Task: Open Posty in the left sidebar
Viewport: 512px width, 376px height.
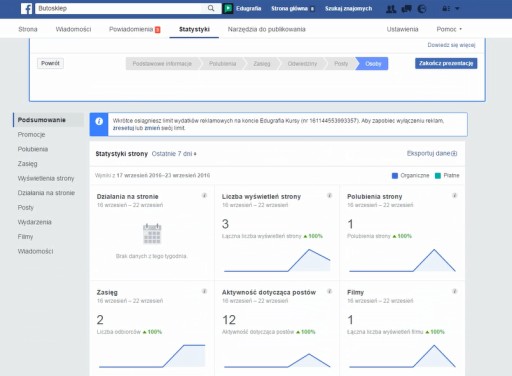Action: click(x=26, y=208)
